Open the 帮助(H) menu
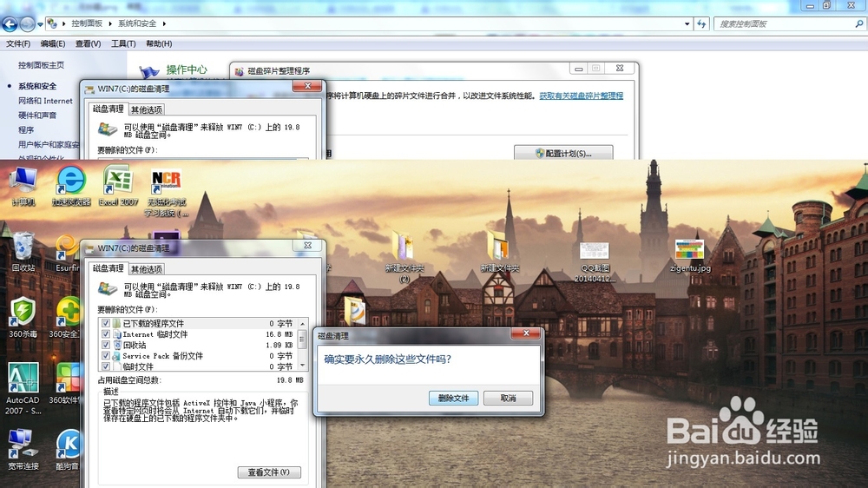Image resolution: width=868 pixels, height=488 pixels. point(159,43)
